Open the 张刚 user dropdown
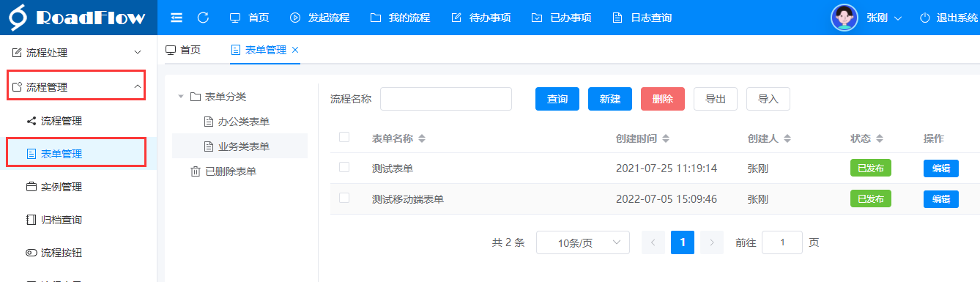Viewport: 980px width, 282px height. [884, 18]
